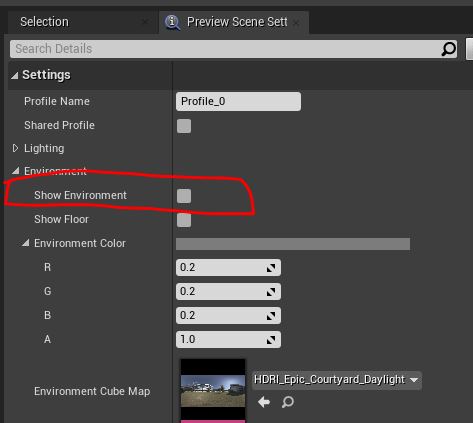Click the search magnifier icon in Search Details
473x423 pixels.
[x=448, y=49]
